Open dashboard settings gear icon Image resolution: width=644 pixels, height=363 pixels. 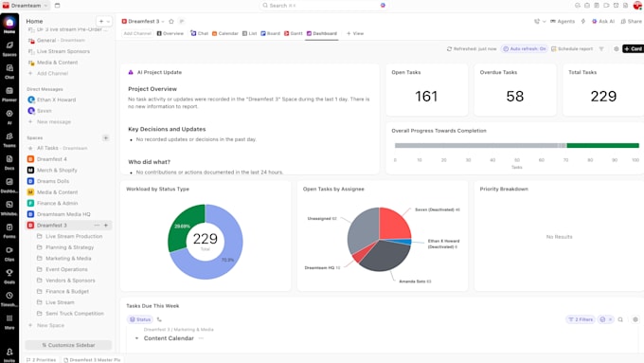tap(617, 49)
